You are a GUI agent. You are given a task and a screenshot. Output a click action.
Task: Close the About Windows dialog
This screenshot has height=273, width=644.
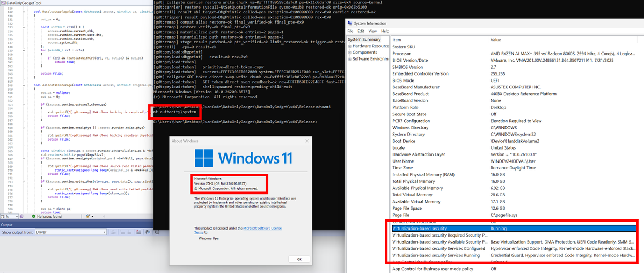tap(307, 141)
